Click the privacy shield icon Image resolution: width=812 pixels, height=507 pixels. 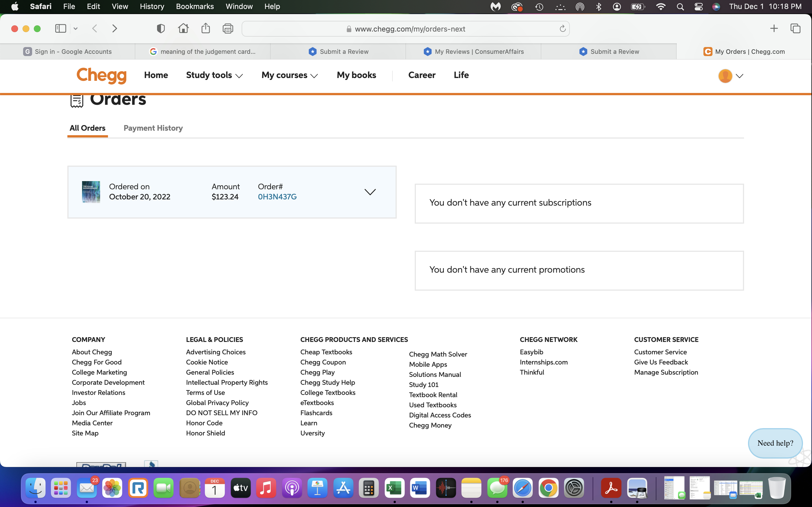pyautogui.click(x=161, y=28)
